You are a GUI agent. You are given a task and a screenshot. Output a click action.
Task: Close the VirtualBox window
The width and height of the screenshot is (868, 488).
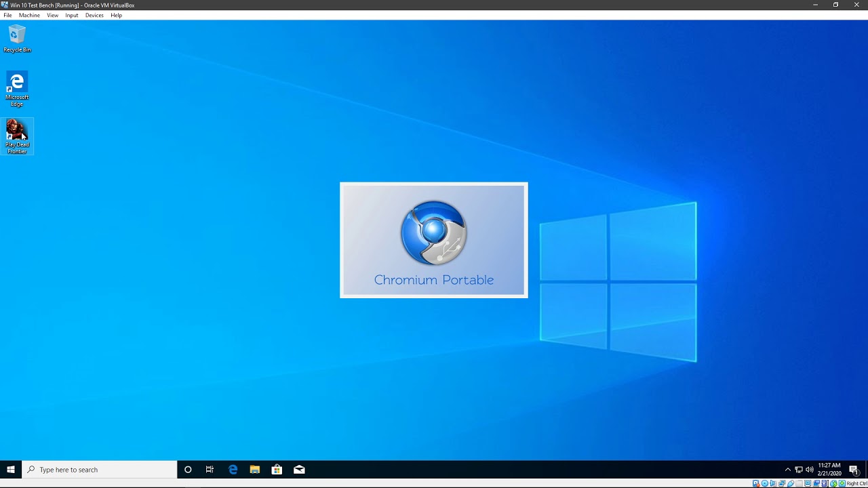point(856,5)
